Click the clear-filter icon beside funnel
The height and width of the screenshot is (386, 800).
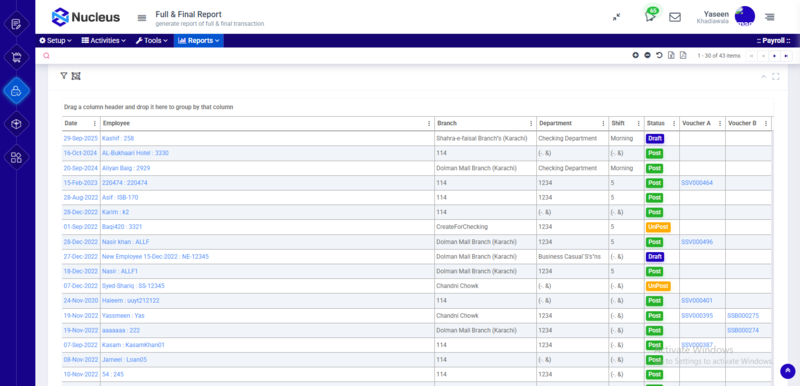coord(76,76)
